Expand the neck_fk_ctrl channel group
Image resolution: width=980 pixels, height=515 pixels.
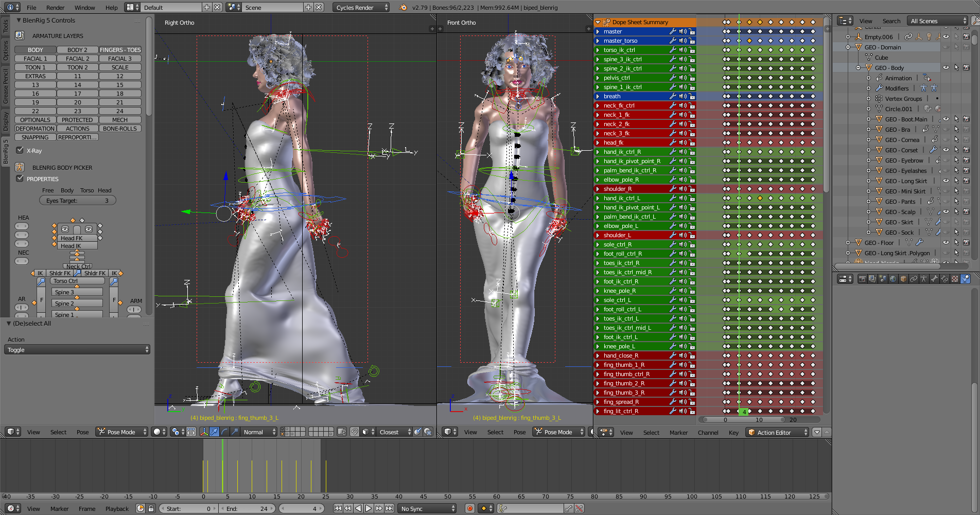pyautogui.click(x=598, y=105)
